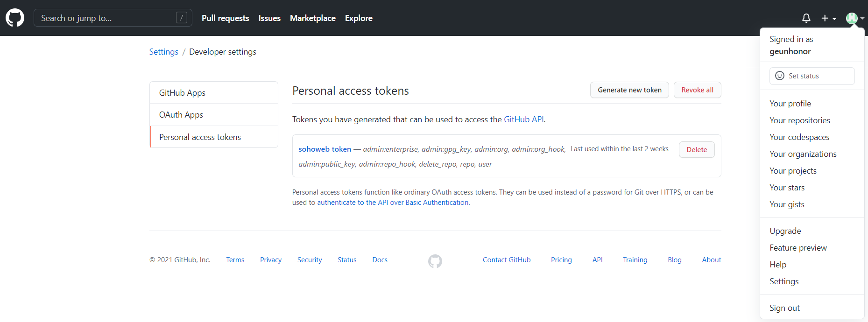Open Your codespaces menu item
Image resolution: width=868 pixels, height=322 pixels.
(x=812, y=137)
